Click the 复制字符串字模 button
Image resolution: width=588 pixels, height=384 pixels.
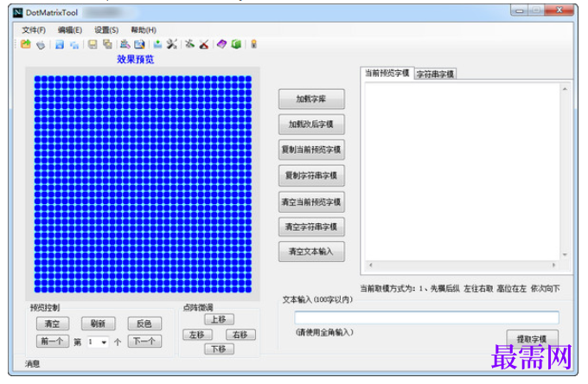[311, 176]
